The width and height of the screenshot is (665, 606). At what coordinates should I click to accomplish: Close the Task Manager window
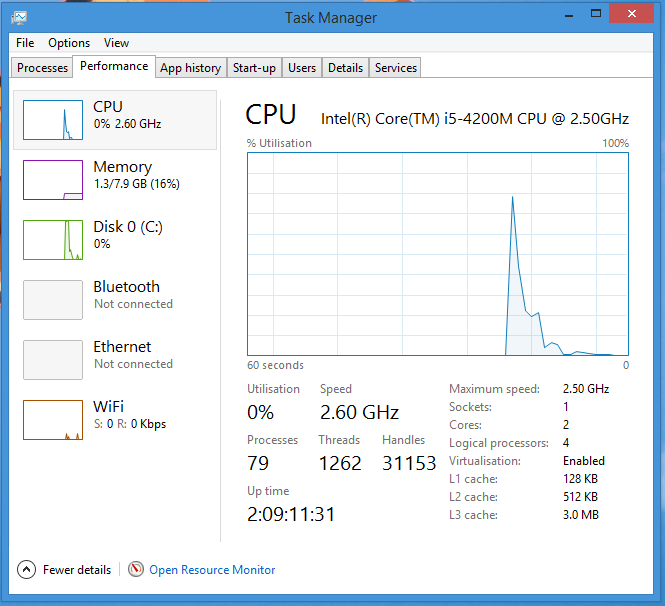(631, 14)
